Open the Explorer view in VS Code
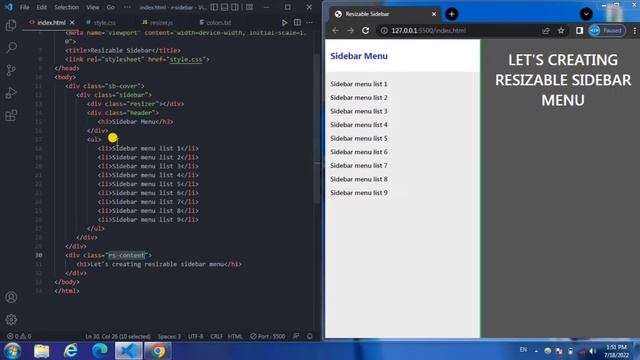Screen dimensions: 640x360 pos(11,25)
